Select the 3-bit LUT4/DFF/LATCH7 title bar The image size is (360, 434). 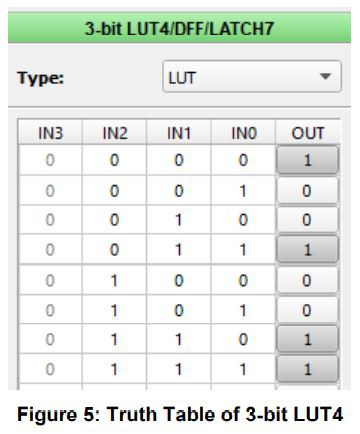pyautogui.click(x=179, y=28)
